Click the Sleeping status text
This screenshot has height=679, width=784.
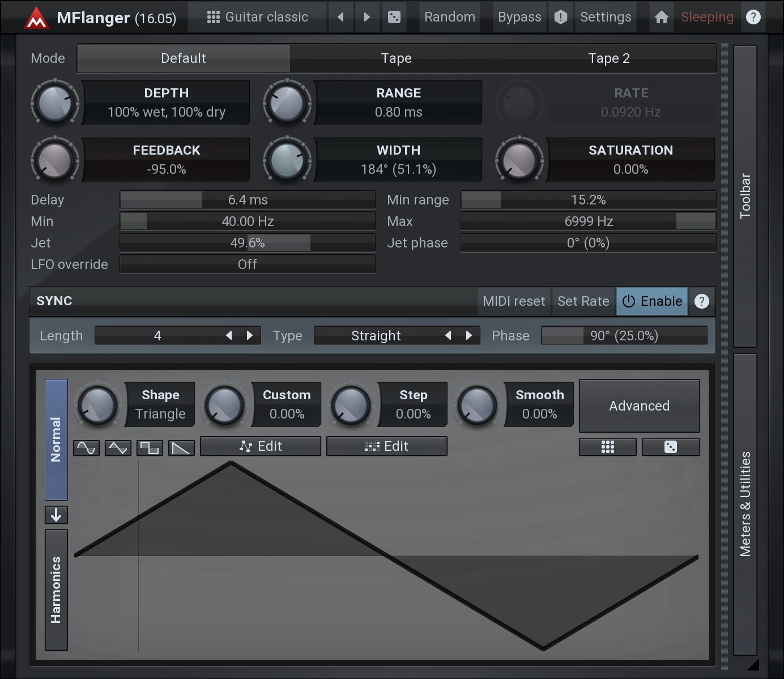pyautogui.click(x=707, y=17)
